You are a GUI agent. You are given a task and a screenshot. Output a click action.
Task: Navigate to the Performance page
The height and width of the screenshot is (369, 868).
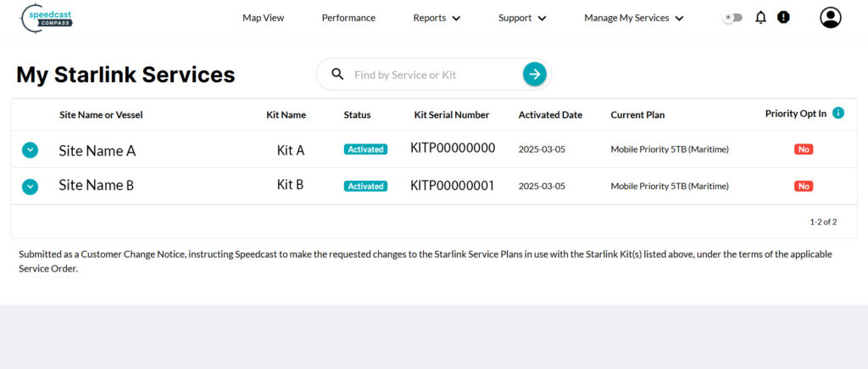coord(348,18)
